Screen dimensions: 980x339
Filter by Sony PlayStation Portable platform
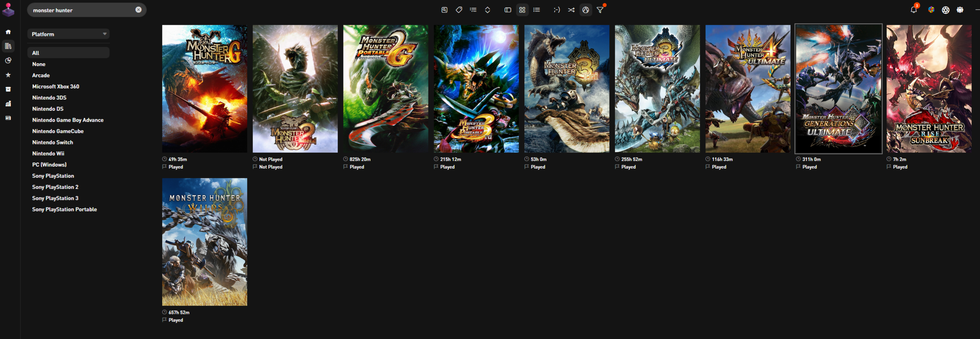pos(64,209)
